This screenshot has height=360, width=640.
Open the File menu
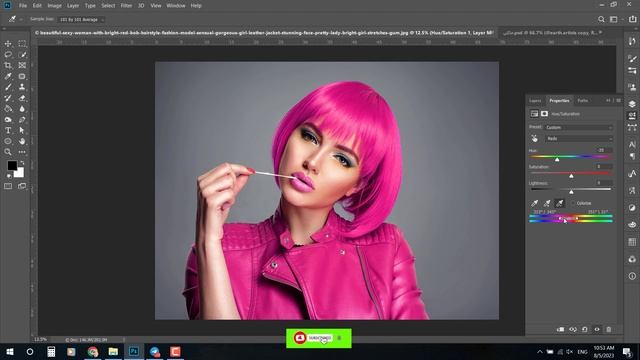coord(23,6)
